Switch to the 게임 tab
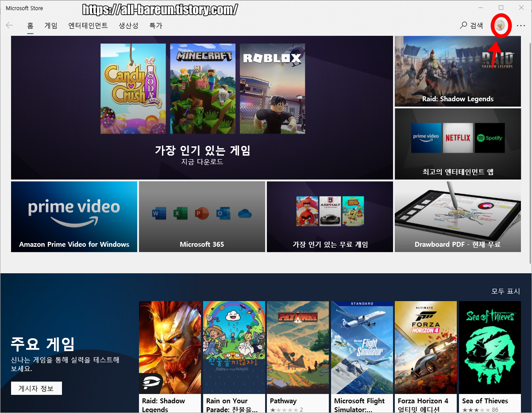Viewport: 532px width, 413px height. pos(51,26)
